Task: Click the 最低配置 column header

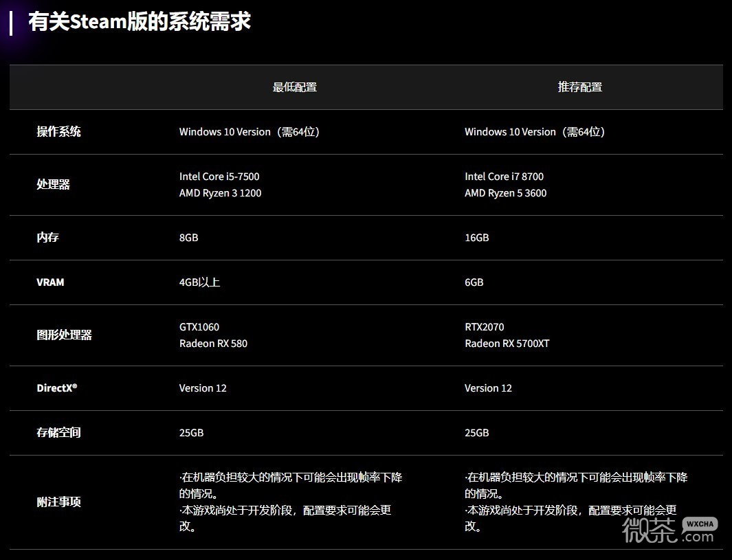Action: tap(295, 87)
